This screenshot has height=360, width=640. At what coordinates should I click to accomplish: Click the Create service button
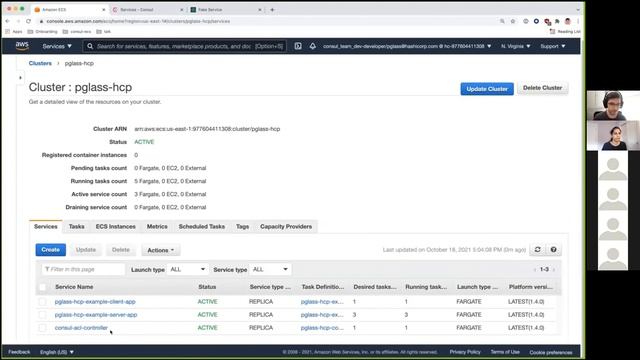[51, 250]
